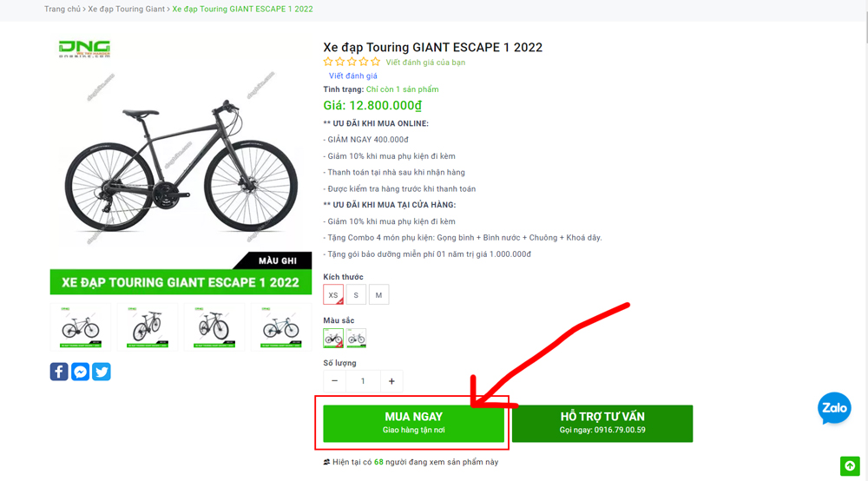Share product on Twitter icon
868x481 pixels.
click(x=102, y=372)
